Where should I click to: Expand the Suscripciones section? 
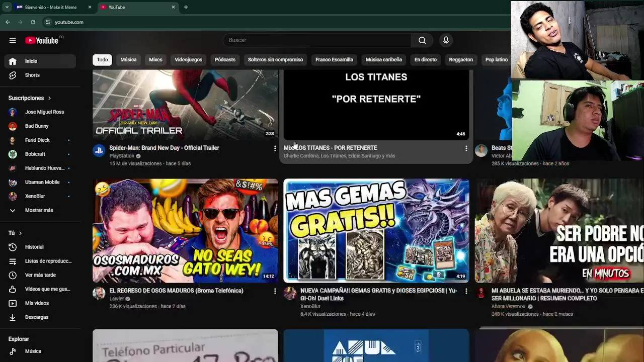tap(30, 98)
